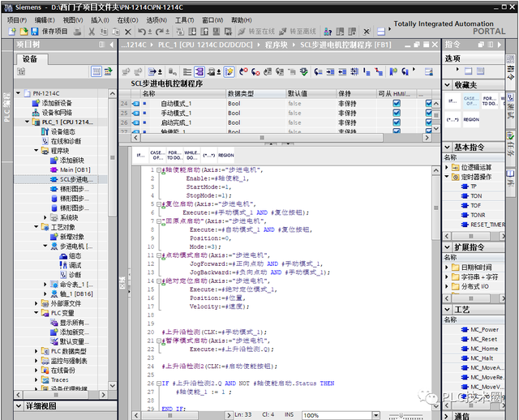The width and height of the screenshot is (519, 420).
Task: Insert CASE OF from editor favorites
Action: [157, 155]
